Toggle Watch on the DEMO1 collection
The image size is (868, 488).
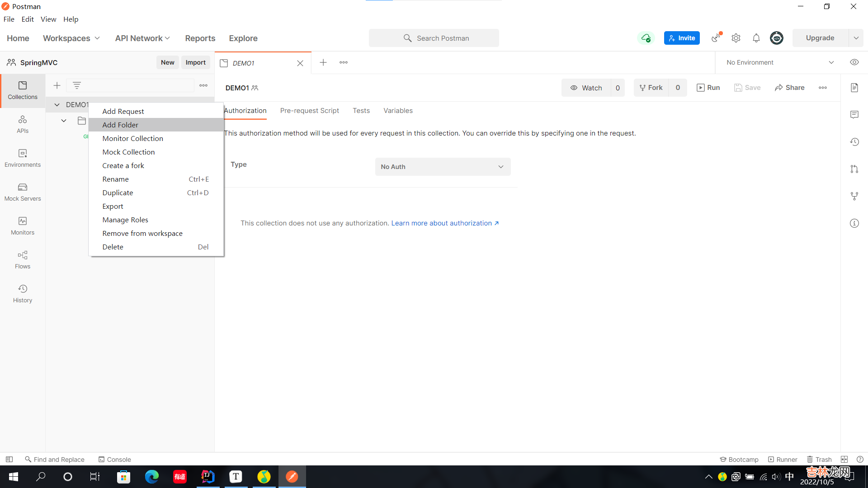tap(586, 88)
